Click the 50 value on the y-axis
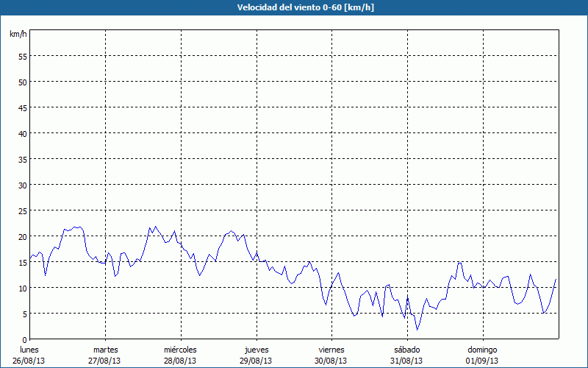 point(22,82)
